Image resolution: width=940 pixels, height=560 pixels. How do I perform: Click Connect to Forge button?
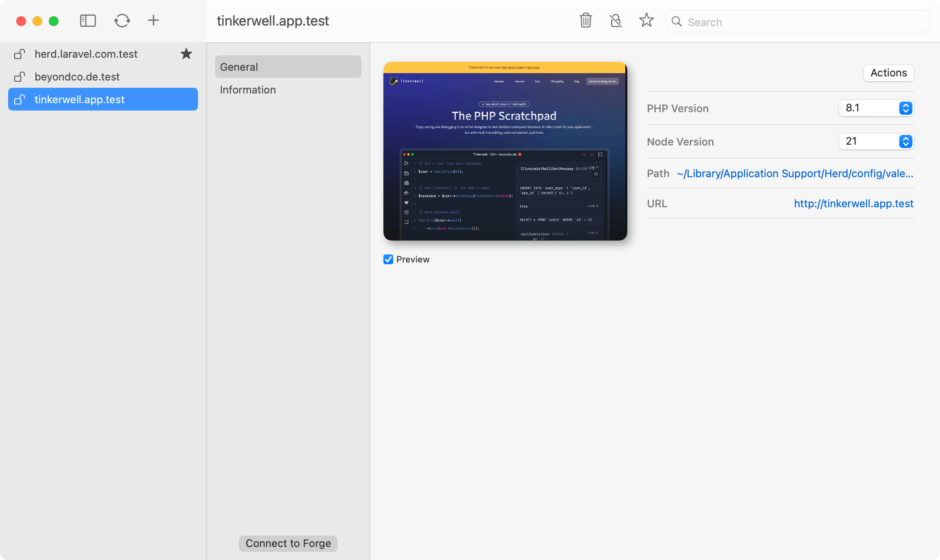288,543
